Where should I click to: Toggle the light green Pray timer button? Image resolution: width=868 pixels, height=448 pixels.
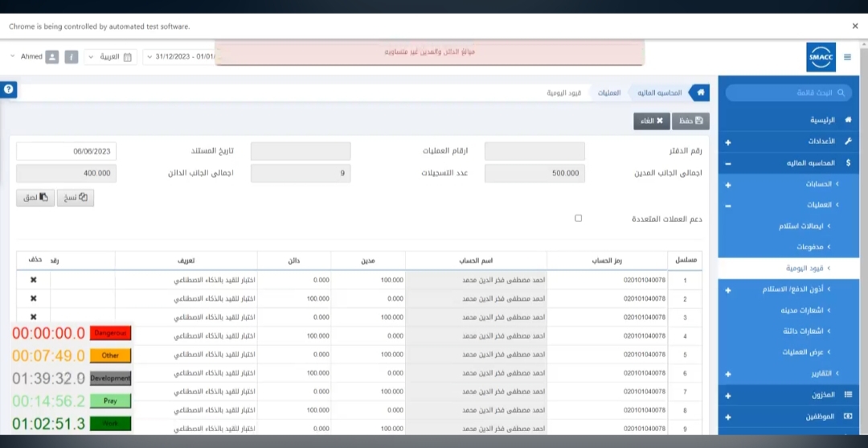110,401
